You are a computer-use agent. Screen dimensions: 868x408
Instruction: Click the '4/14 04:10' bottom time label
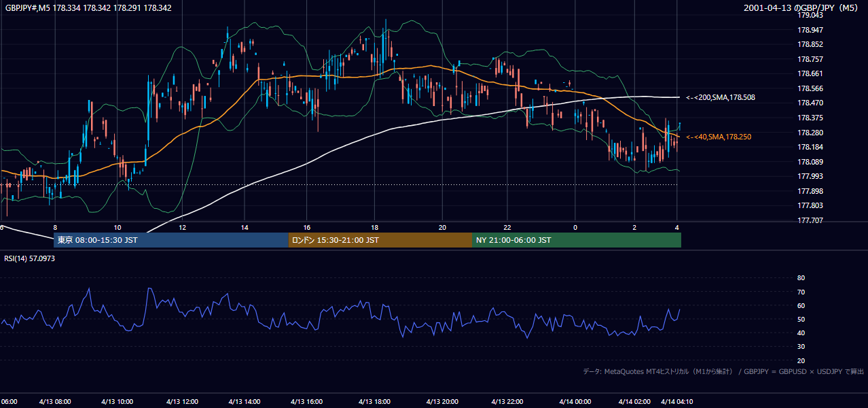coord(677,402)
